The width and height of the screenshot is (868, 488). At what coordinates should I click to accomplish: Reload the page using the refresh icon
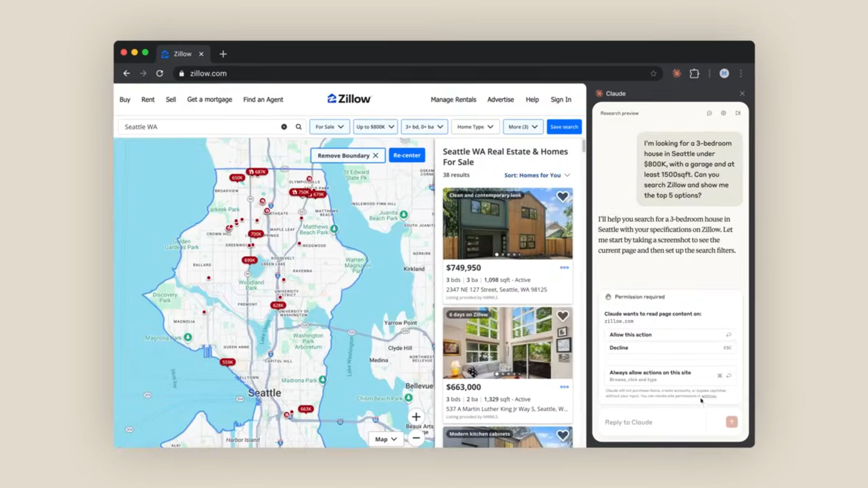click(160, 73)
